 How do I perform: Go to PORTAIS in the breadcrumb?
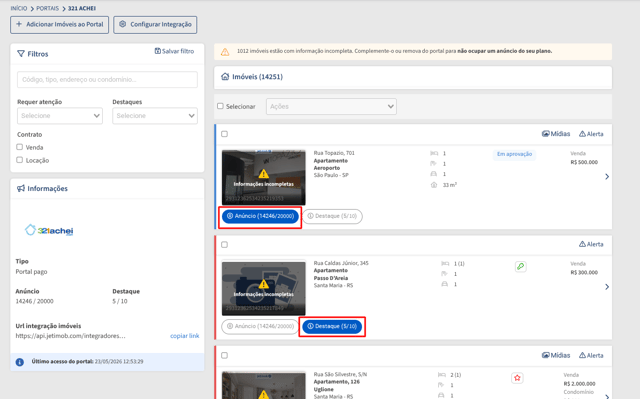click(47, 8)
